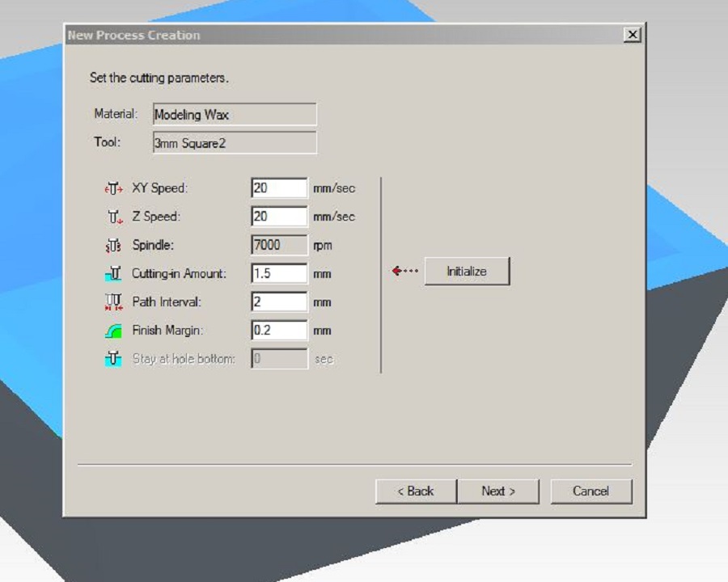Click the 'Spindle:' label
Viewport: 728px width, 582px height.
[153, 245]
